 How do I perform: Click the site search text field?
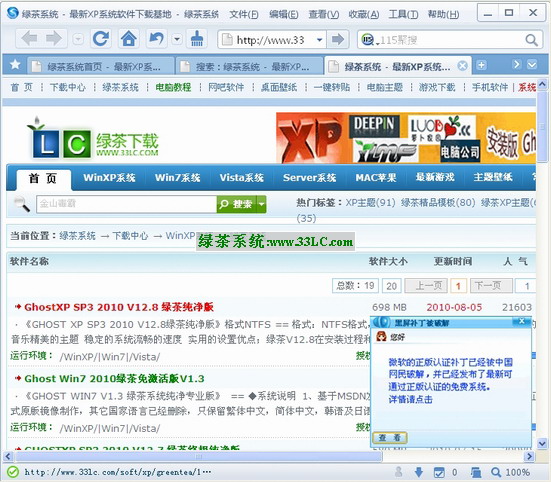point(126,204)
